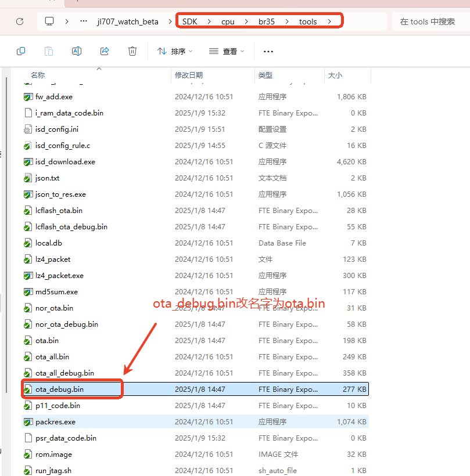Screen dimensions: 470x476
Task: Click the Rename toolbar icon
Action: (77, 51)
